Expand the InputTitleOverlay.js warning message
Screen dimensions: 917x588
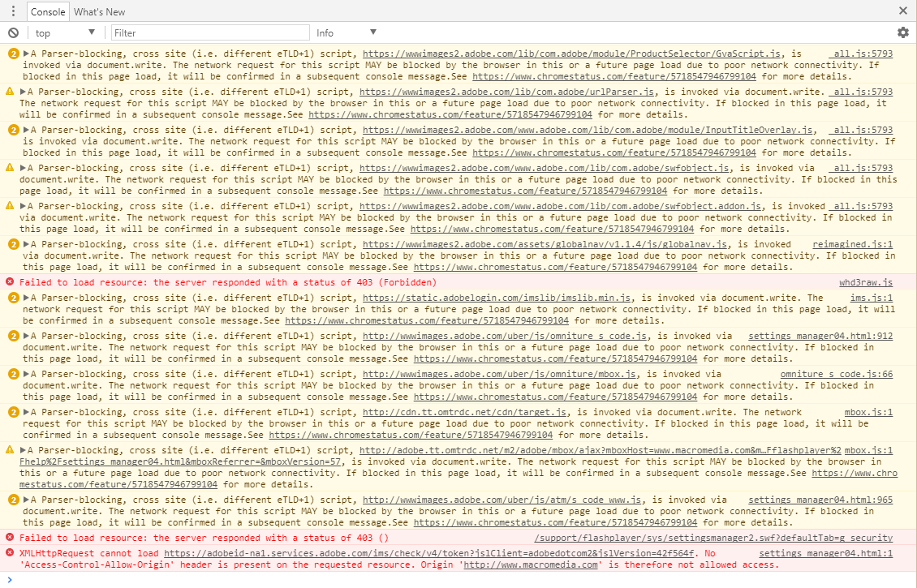click(26, 130)
